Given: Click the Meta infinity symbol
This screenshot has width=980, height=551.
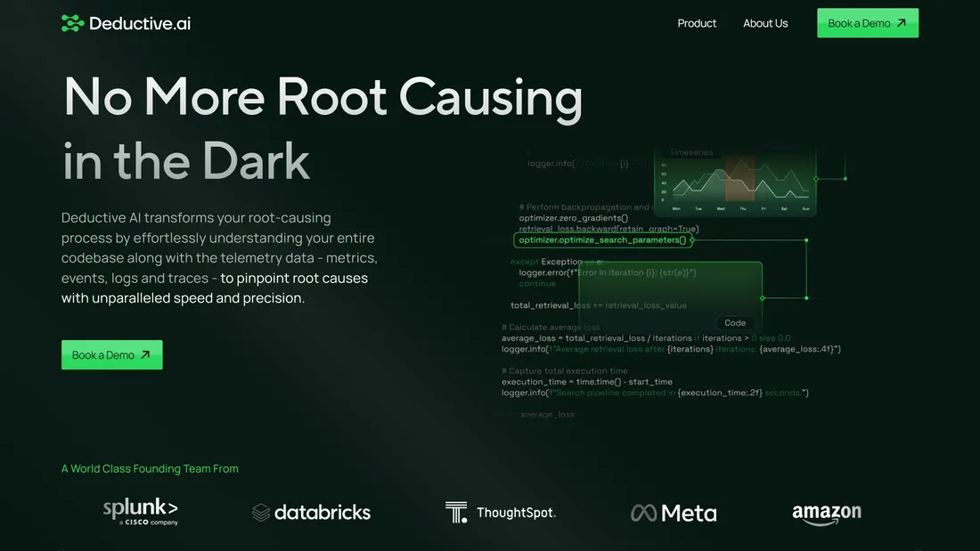Looking at the screenshot, I should [x=643, y=513].
